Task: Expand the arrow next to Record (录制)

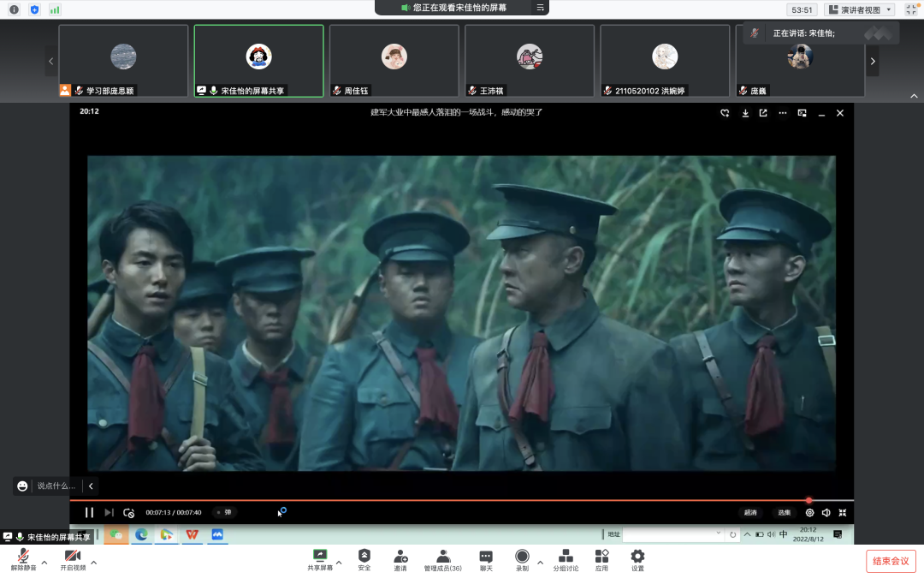Action: click(x=540, y=563)
